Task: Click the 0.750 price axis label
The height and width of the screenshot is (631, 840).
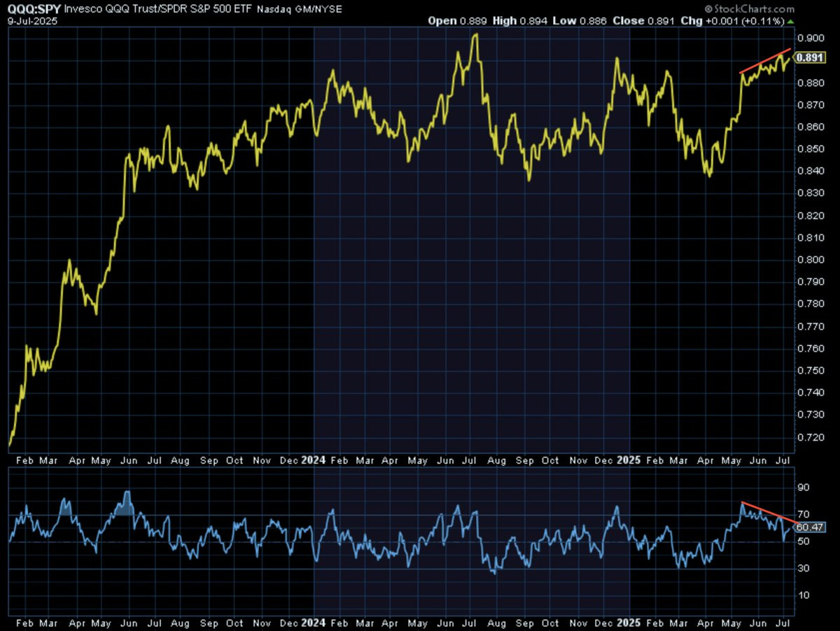Action: (811, 371)
